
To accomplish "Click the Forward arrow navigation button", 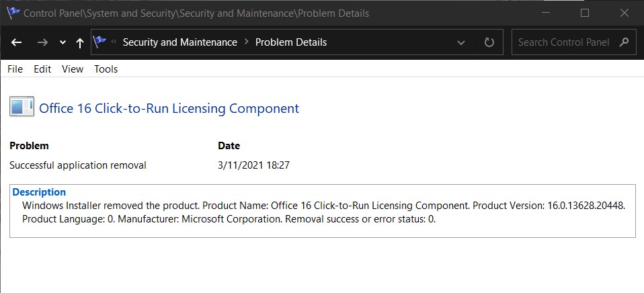I will [x=42, y=42].
